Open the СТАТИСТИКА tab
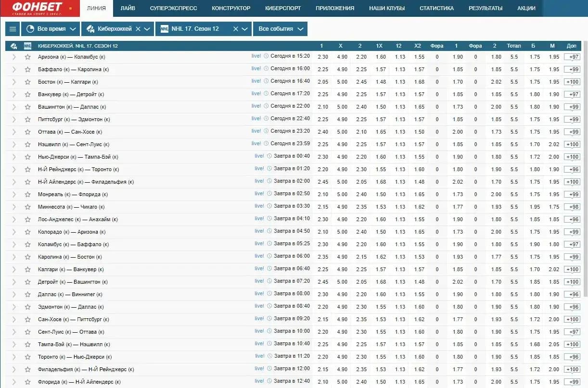The width and height of the screenshot is (588, 388). click(x=436, y=8)
